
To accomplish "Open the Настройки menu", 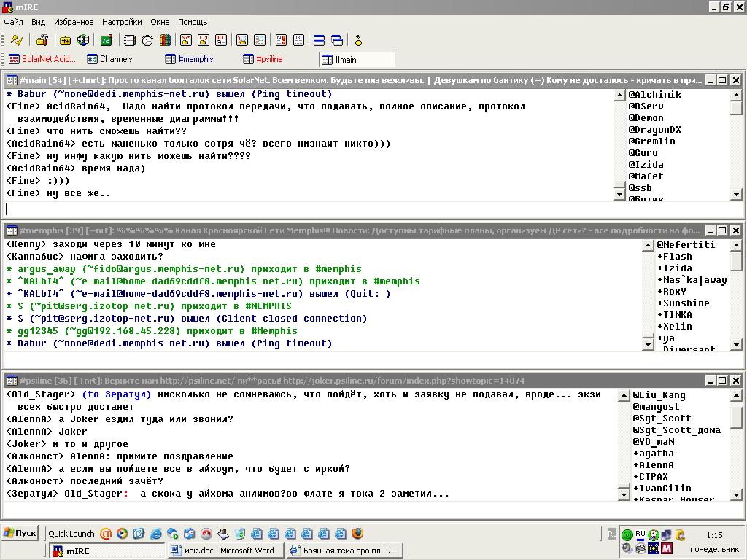I will click(x=122, y=22).
